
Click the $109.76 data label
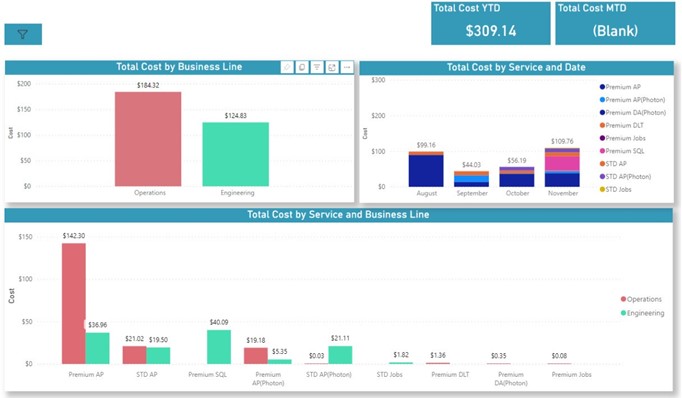562,141
